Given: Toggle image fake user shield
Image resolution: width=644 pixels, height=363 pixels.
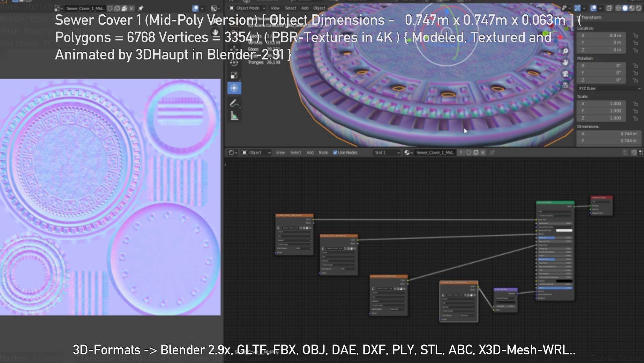Looking at the screenshot, I should coord(110,8).
